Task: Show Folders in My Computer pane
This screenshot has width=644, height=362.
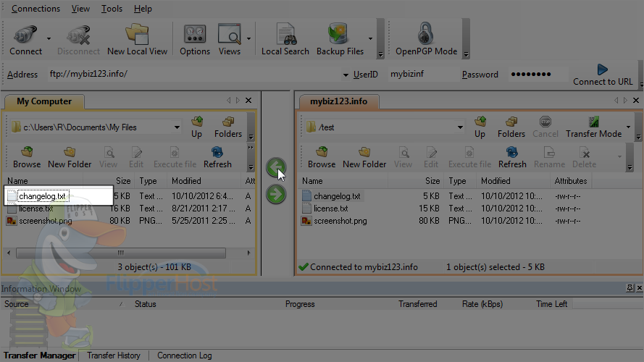Action: [228, 127]
